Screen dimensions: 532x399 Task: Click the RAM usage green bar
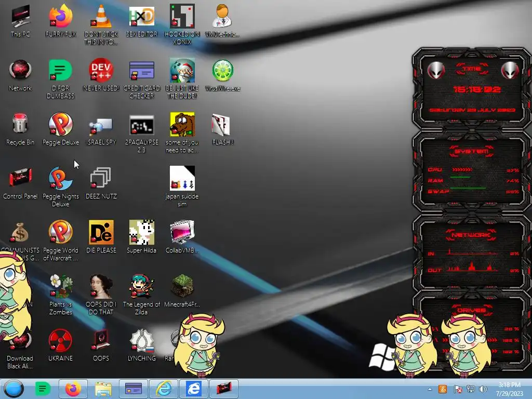click(460, 177)
